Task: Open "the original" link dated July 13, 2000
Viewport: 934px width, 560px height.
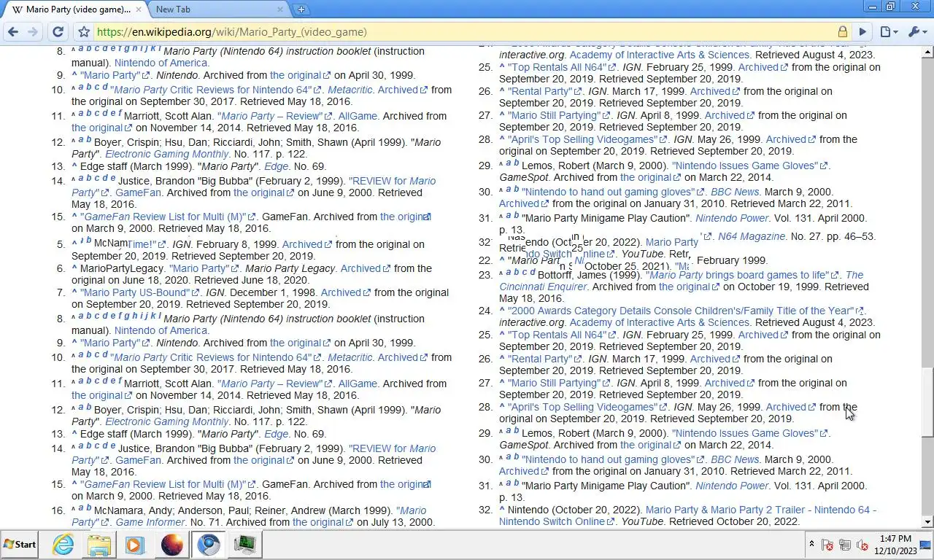Action: (318, 522)
